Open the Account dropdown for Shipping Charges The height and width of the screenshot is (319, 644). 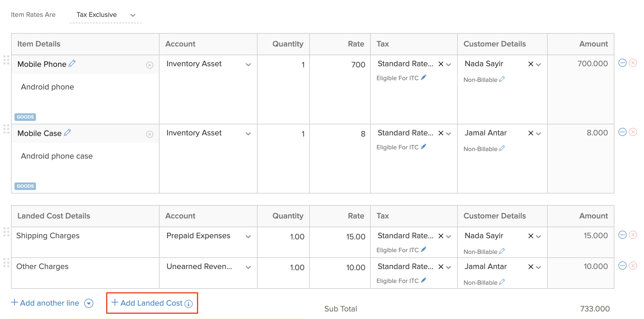248,236
